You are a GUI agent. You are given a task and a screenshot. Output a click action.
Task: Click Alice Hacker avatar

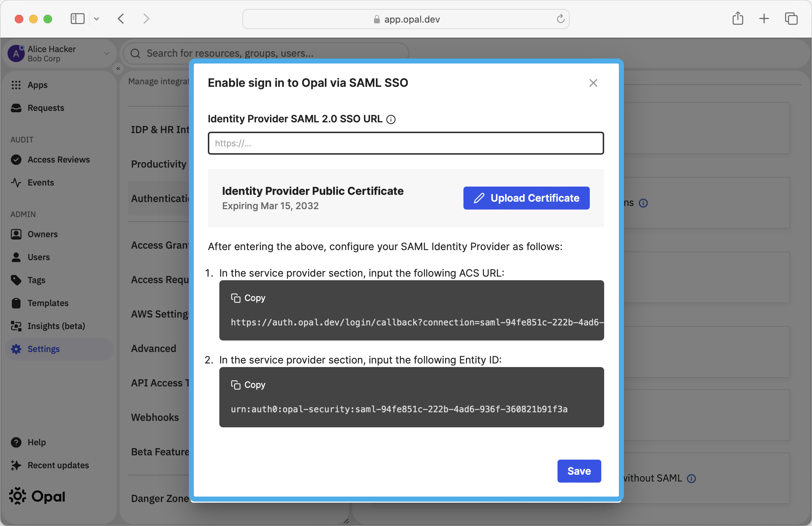point(16,53)
